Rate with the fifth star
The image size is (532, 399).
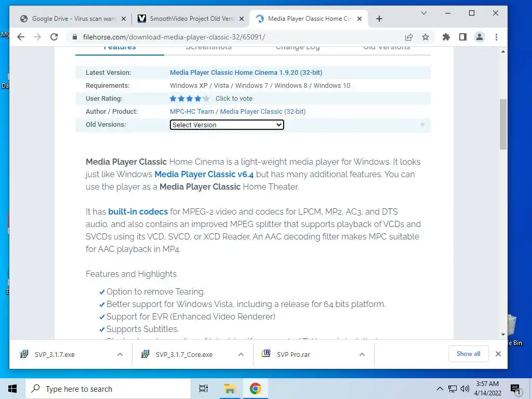pyautogui.click(x=206, y=99)
